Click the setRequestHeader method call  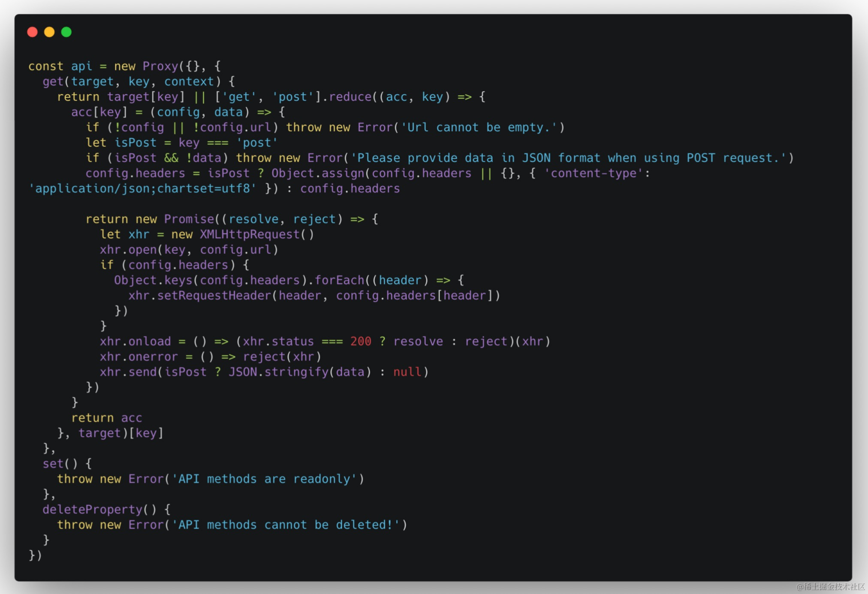pyautogui.click(x=214, y=296)
